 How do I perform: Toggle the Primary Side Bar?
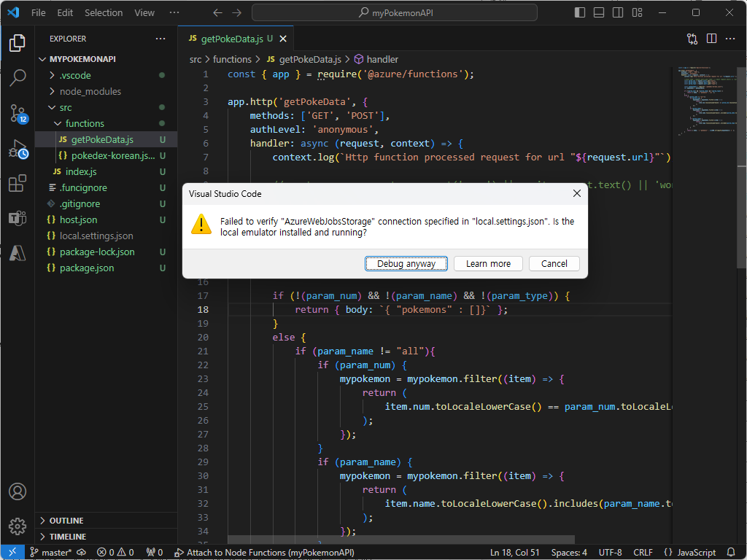click(580, 13)
